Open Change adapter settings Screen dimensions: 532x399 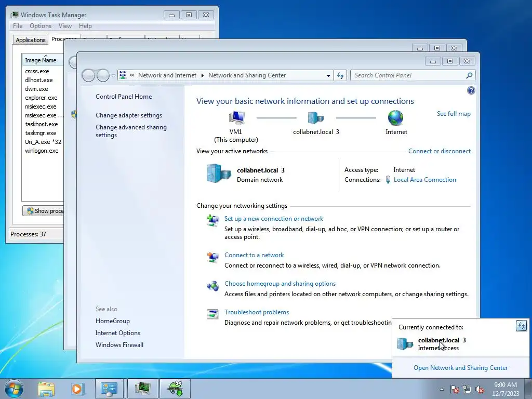tap(129, 115)
